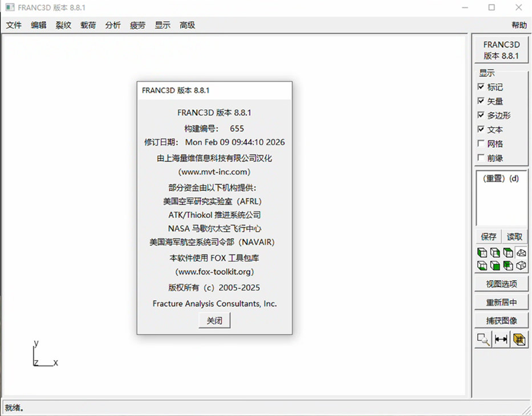Select the bottom-face cube view icon
Screen dimensions: 532x416
[482, 265]
